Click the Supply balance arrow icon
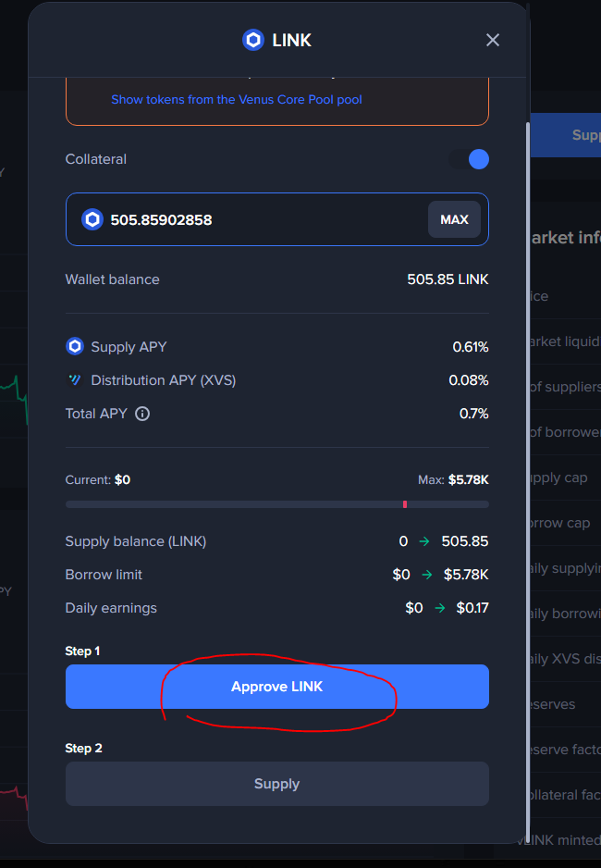This screenshot has height=868, width=601. 424,541
